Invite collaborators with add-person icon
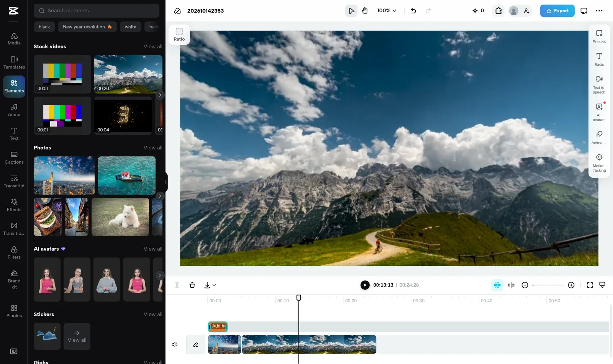Screen dimensions: 613x364 (527, 11)
